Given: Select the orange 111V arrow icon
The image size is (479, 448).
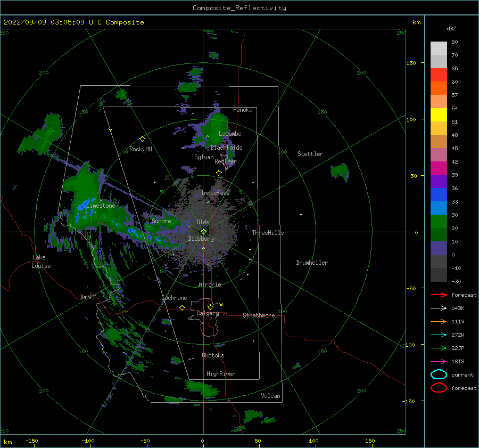Looking at the screenshot, I should click(x=439, y=321).
